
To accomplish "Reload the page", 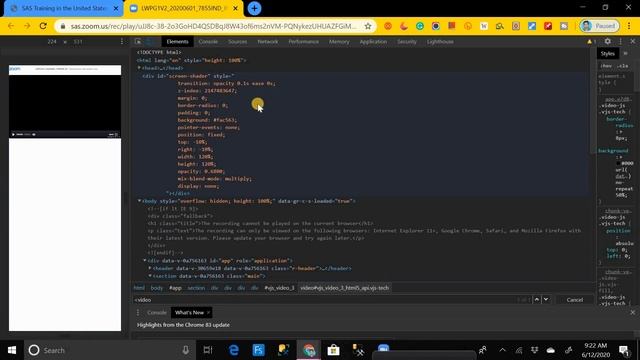I will click(x=43, y=26).
